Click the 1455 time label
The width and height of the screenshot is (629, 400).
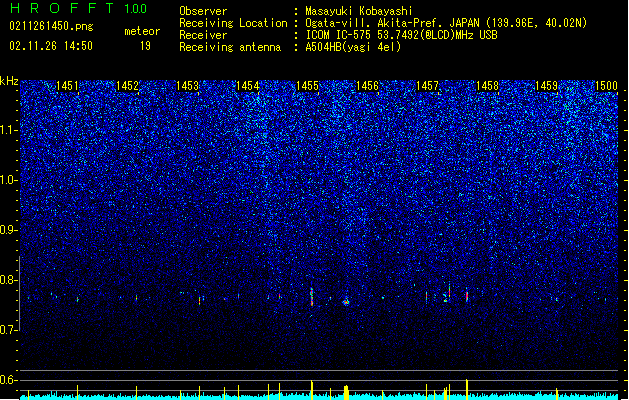coord(307,86)
